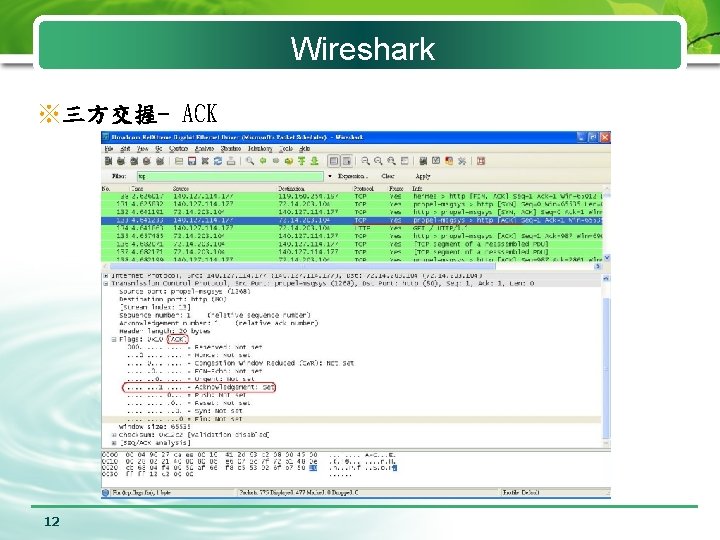
Task: Click the Expression... button
Action: pyautogui.click(x=353, y=176)
